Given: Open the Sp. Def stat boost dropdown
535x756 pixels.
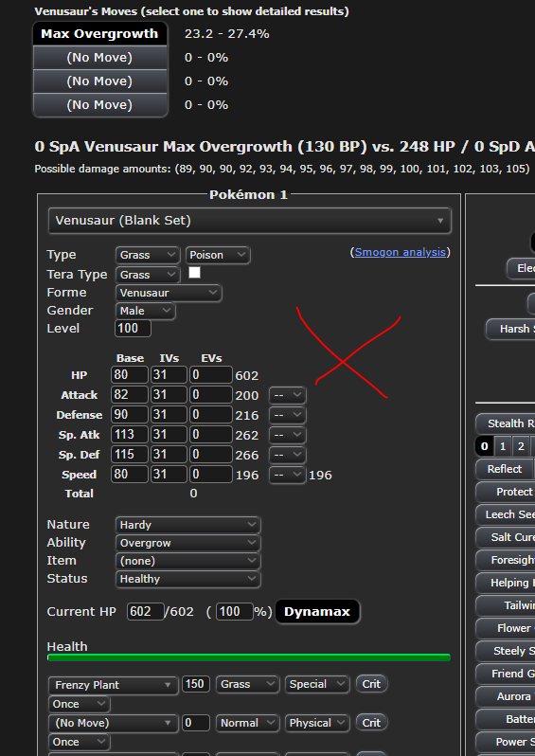Looking at the screenshot, I should click(287, 455).
